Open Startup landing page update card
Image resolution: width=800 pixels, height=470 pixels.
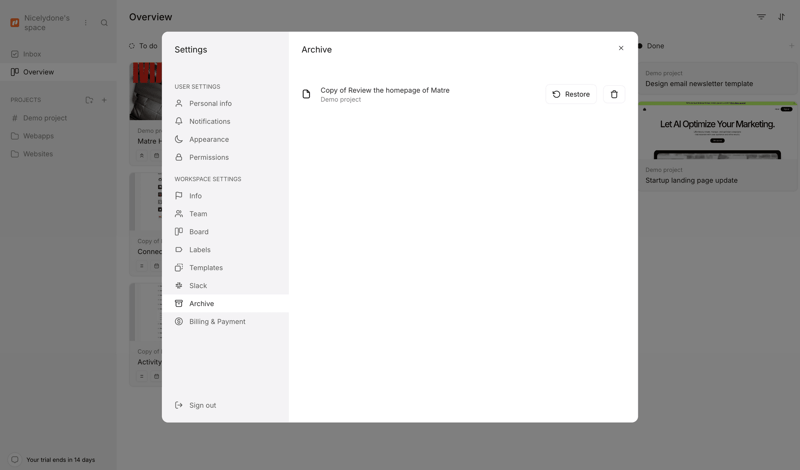tap(717, 146)
